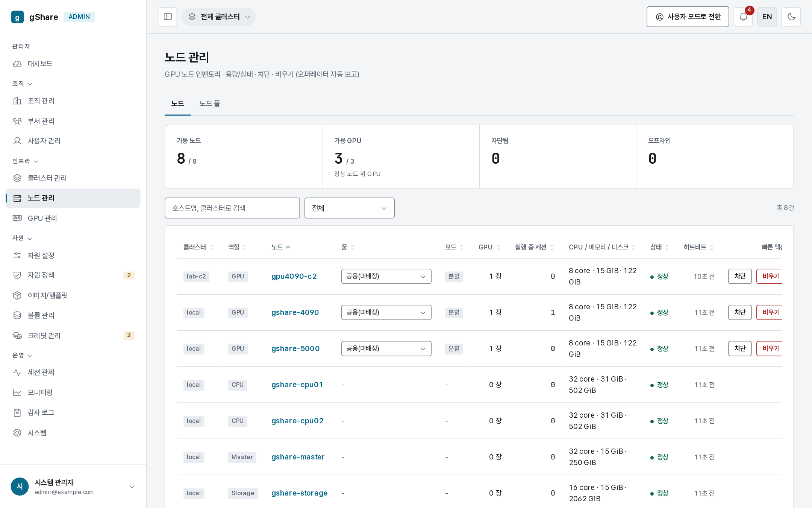This screenshot has height=508, width=812.
Task: Click 비우기 for gshare-4090
Action: pyautogui.click(x=770, y=312)
